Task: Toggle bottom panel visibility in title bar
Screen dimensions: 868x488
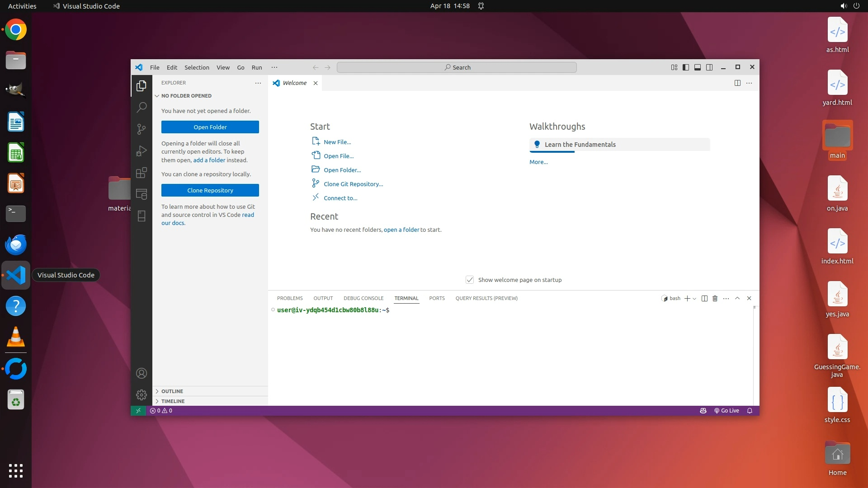Action: (698, 67)
